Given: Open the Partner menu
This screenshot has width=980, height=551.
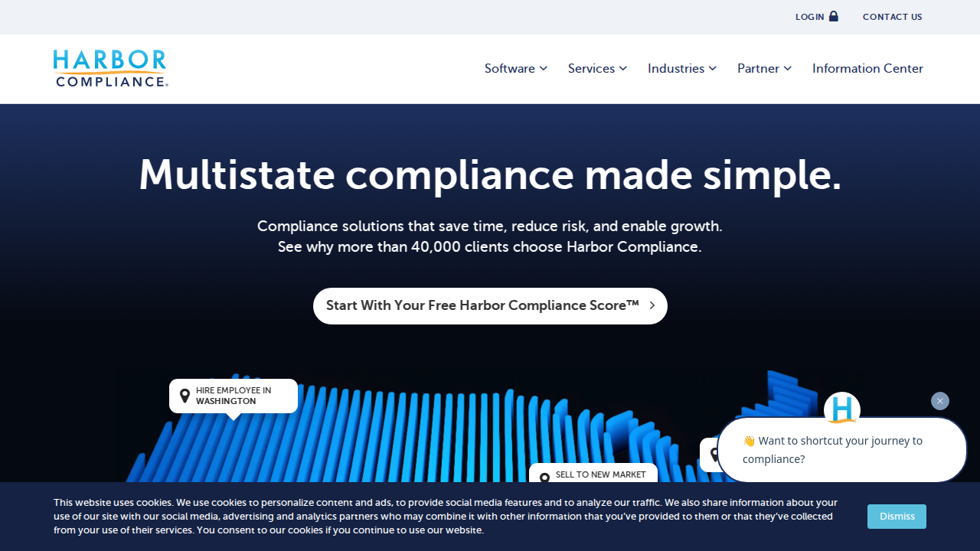Looking at the screenshot, I should point(765,68).
